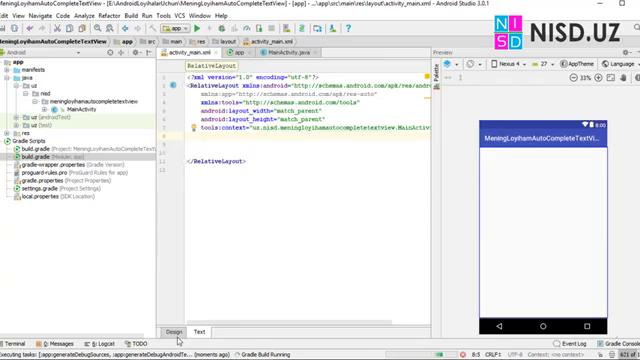Toggle the pan hand tool in Preview
This screenshot has height=360, width=640.
pyautogui.click(x=623, y=78)
